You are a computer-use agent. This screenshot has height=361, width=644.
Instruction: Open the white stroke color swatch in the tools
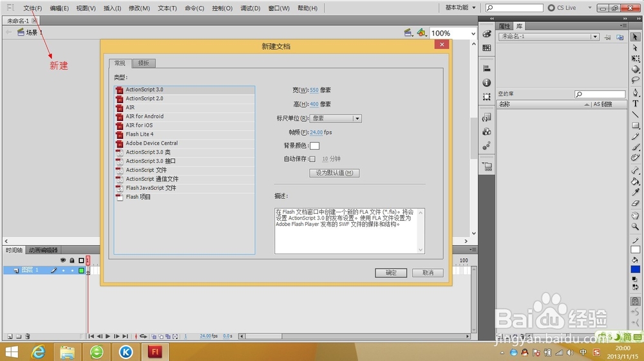click(x=635, y=250)
